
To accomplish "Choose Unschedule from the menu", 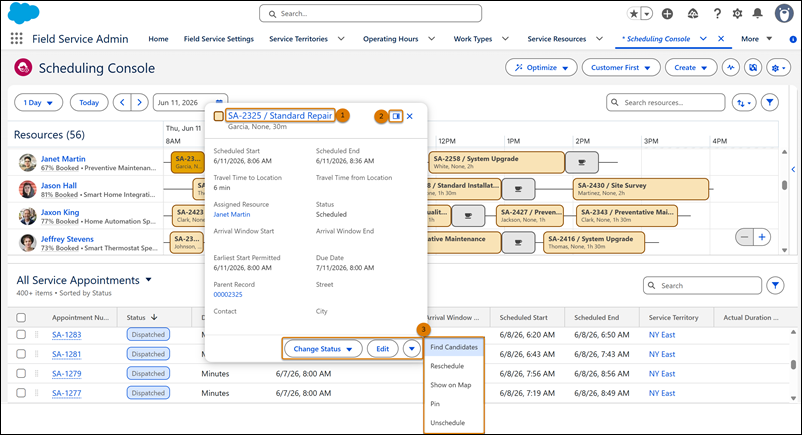I will 454,423.
